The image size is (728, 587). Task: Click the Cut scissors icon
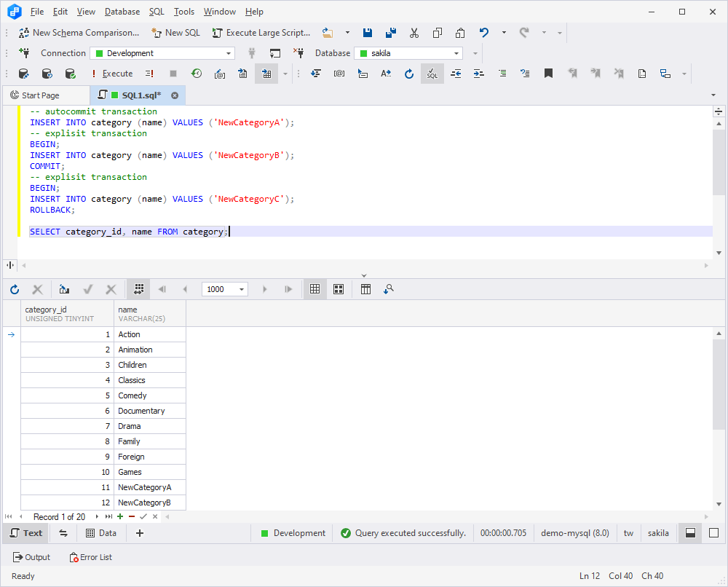point(414,33)
